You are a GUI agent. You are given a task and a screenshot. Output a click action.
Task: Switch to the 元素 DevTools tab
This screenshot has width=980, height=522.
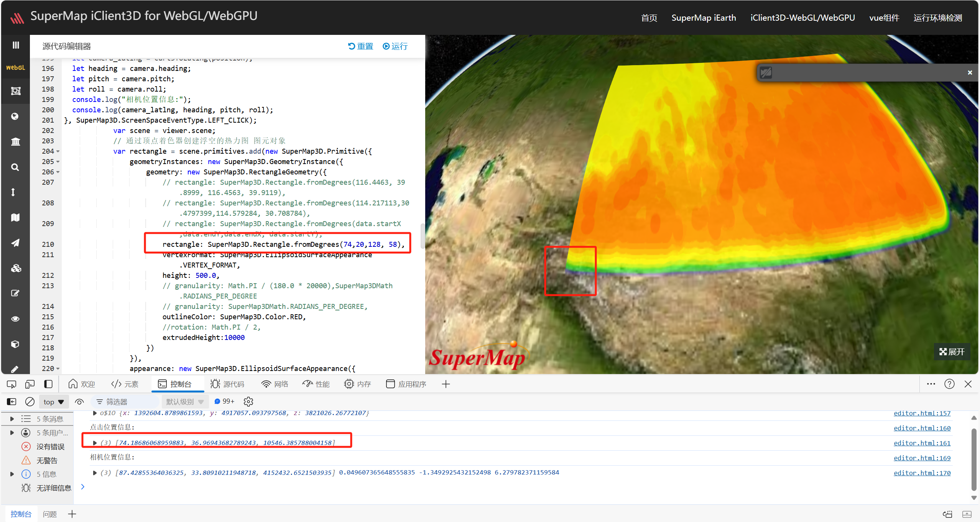click(125, 384)
